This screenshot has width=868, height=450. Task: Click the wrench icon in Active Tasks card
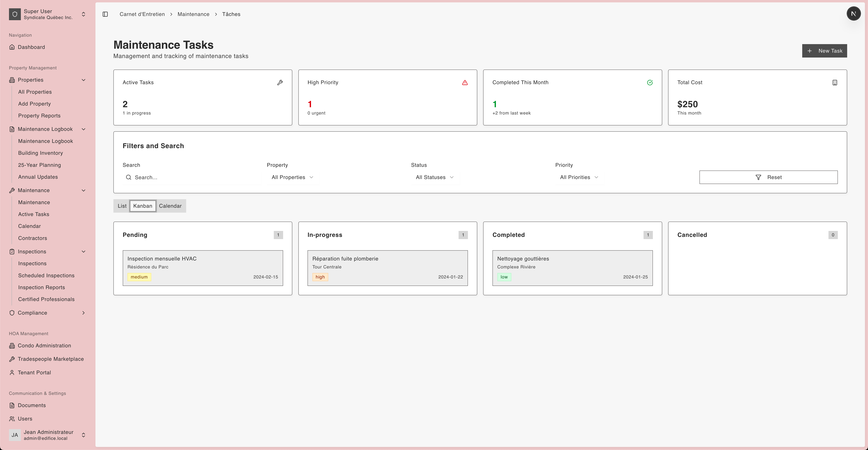(x=280, y=83)
